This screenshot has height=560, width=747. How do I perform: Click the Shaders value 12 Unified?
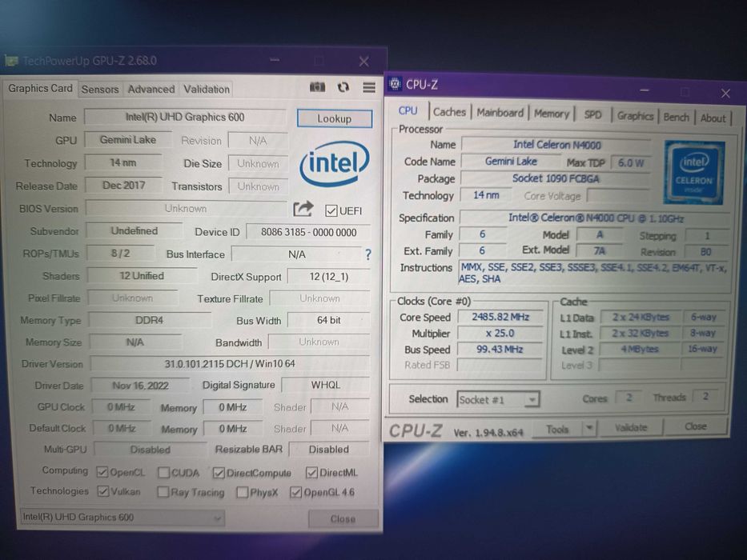[x=142, y=276]
